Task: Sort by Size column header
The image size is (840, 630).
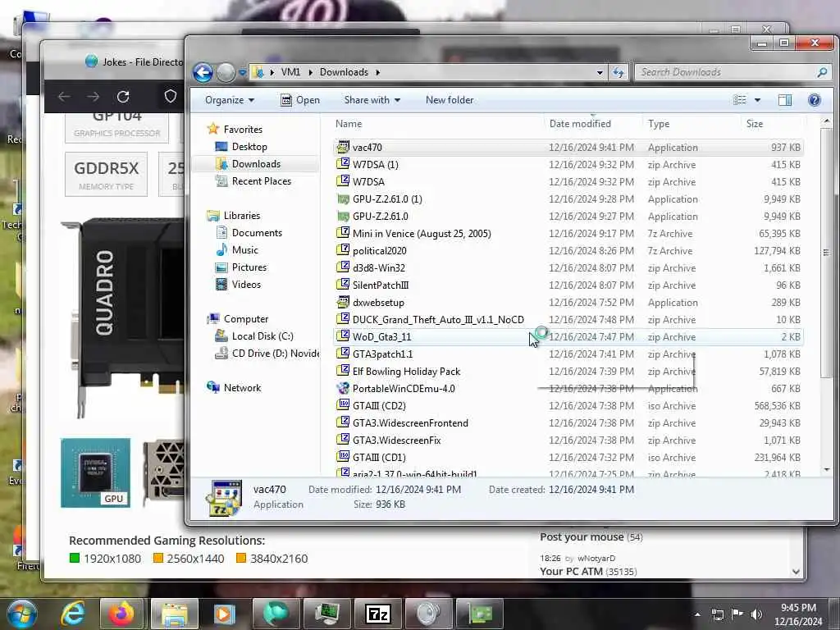Action: tap(755, 124)
